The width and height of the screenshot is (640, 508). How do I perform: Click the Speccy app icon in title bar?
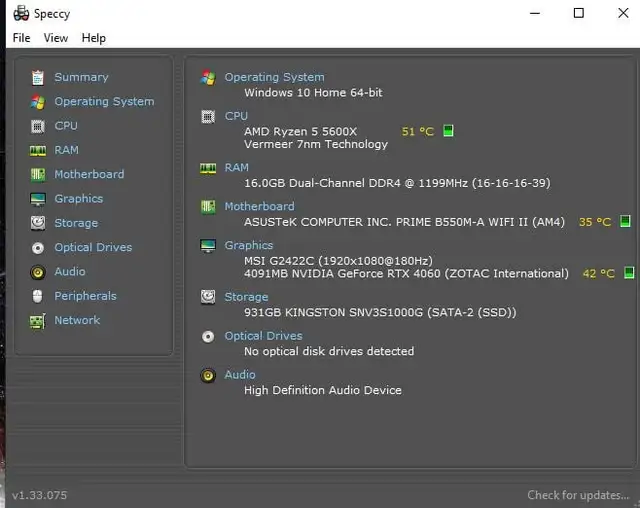click(21, 13)
